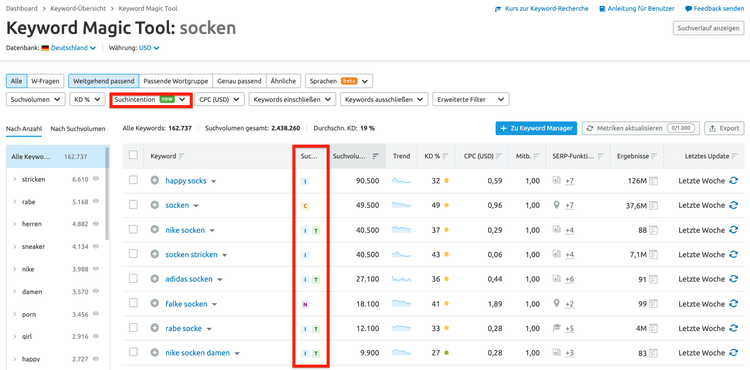Add 'socken stricken' with its plus icon
The width and height of the screenshot is (750, 370).
pos(154,255)
